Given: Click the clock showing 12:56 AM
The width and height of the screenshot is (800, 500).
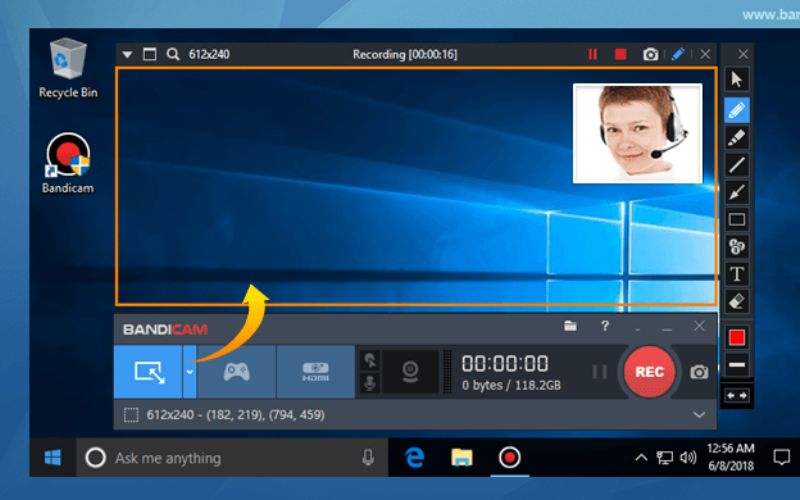Looking at the screenshot, I should click(731, 448).
